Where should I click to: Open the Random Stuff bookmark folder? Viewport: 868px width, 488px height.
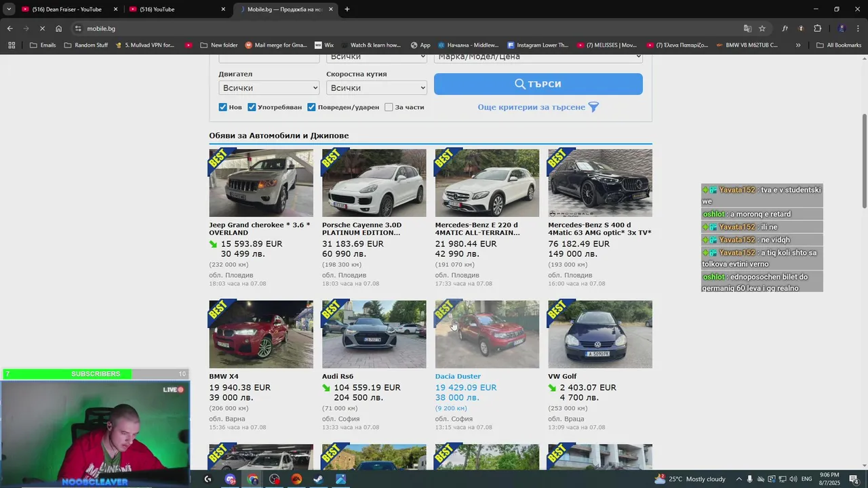[85, 45]
